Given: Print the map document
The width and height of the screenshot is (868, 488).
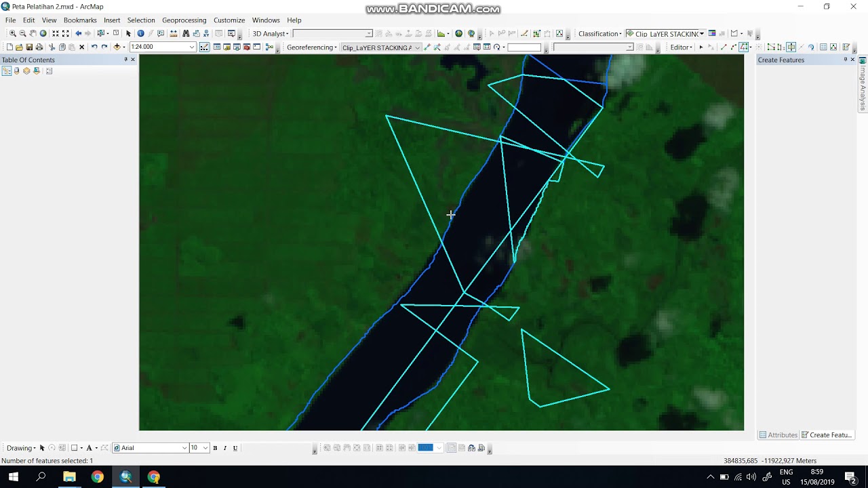Looking at the screenshot, I should [39, 47].
